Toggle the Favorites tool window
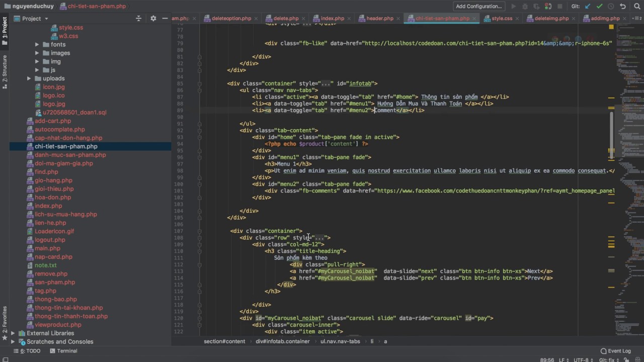644x362 pixels. (5, 322)
